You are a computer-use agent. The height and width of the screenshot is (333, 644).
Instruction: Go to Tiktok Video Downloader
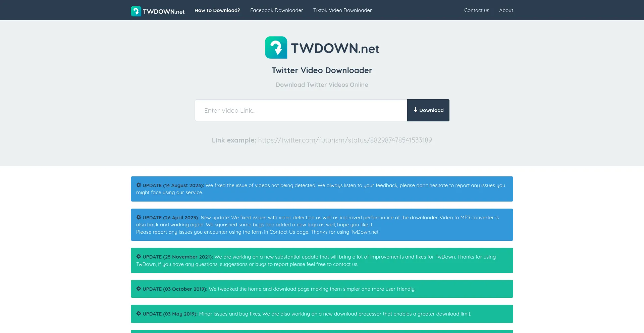pos(342,10)
